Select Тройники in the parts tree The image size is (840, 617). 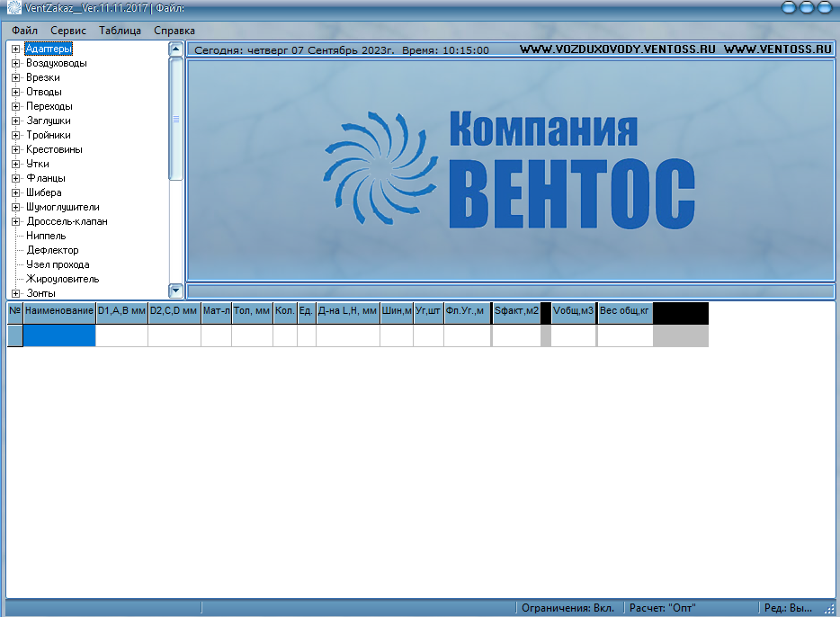(49, 136)
